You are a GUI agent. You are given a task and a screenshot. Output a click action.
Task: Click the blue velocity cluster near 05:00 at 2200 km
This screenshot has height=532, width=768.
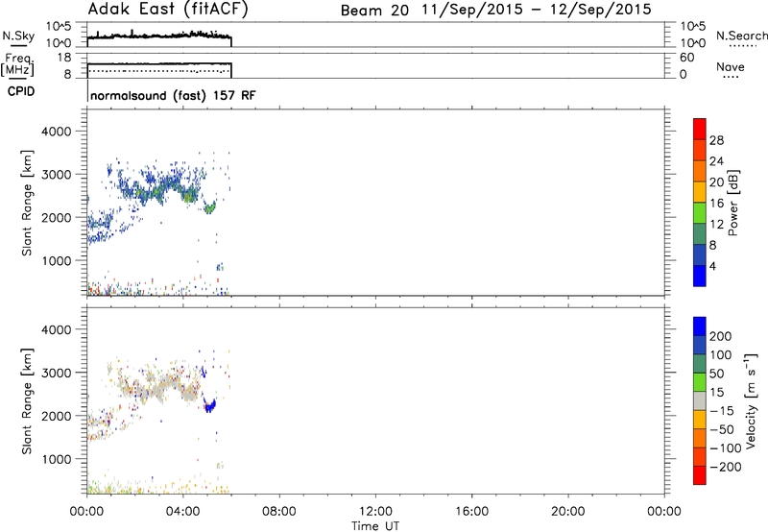[209, 406]
